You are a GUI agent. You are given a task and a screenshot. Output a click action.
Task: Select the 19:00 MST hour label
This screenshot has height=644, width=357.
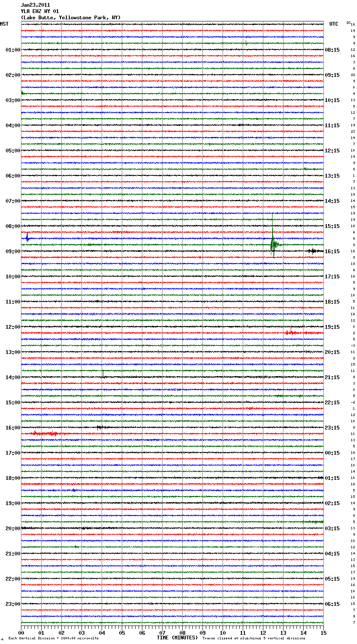coord(13,503)
